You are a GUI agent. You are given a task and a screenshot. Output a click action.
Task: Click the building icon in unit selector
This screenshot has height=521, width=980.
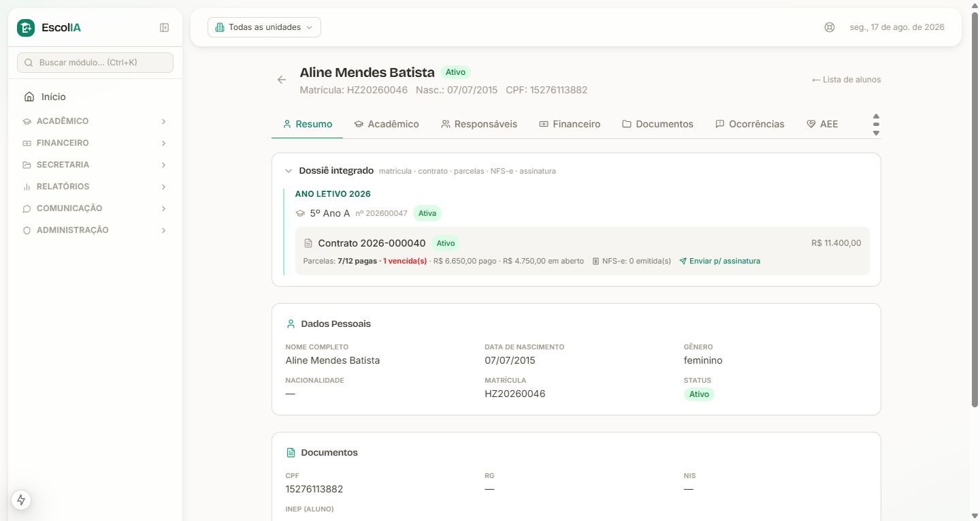click(220, 27)
